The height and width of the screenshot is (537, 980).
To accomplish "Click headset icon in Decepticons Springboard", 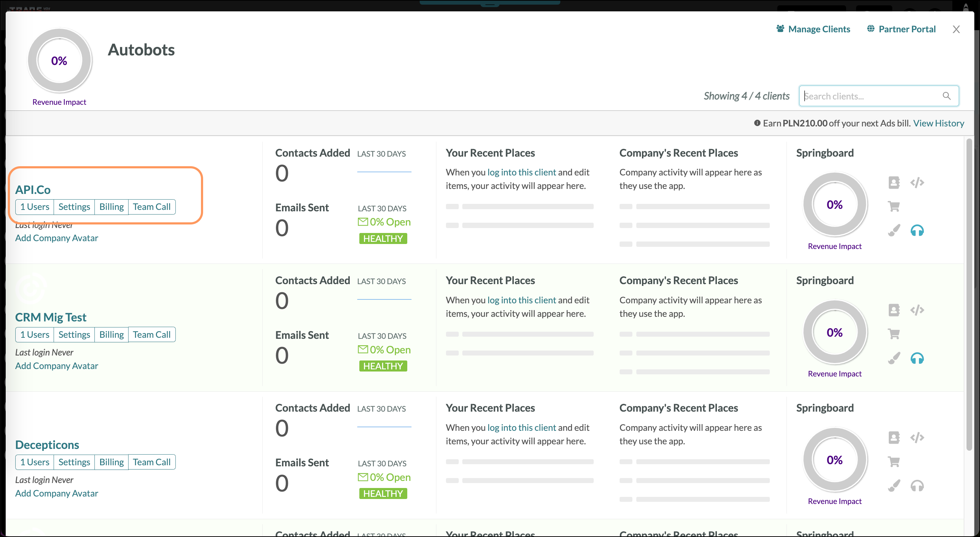I will (x=917, y=486).
